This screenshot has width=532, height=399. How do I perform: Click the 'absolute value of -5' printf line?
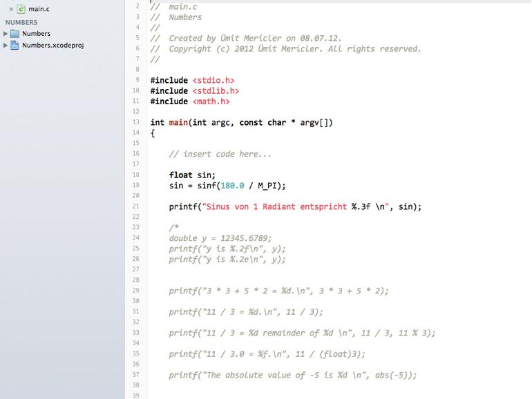tap(293, 375)
